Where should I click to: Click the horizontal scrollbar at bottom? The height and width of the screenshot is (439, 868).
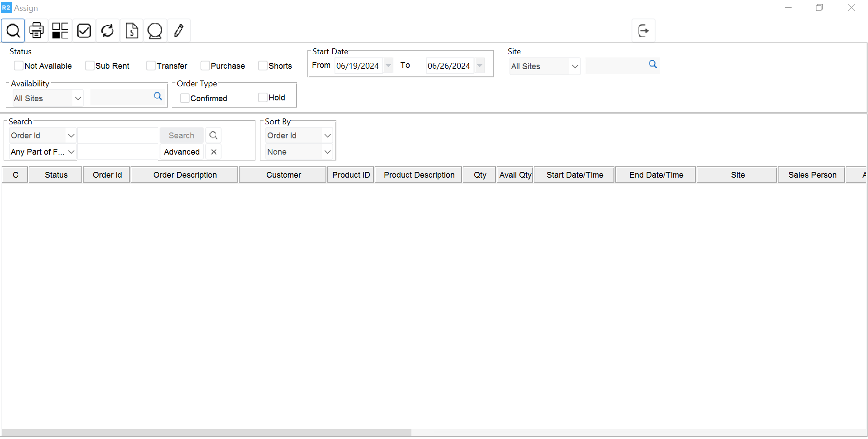[206, 432]
